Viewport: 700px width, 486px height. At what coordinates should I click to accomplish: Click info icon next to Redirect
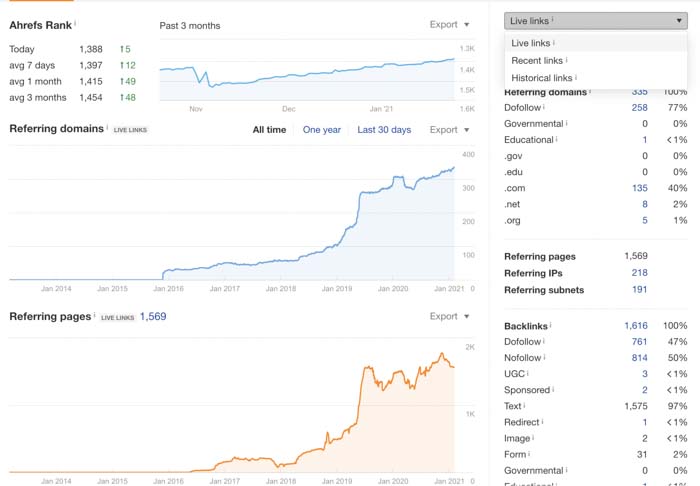542,421
